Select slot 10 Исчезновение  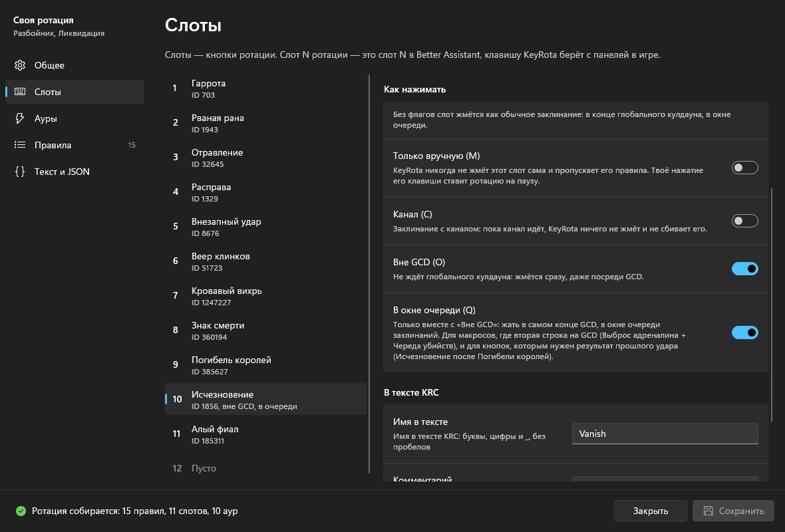point(265,400)
